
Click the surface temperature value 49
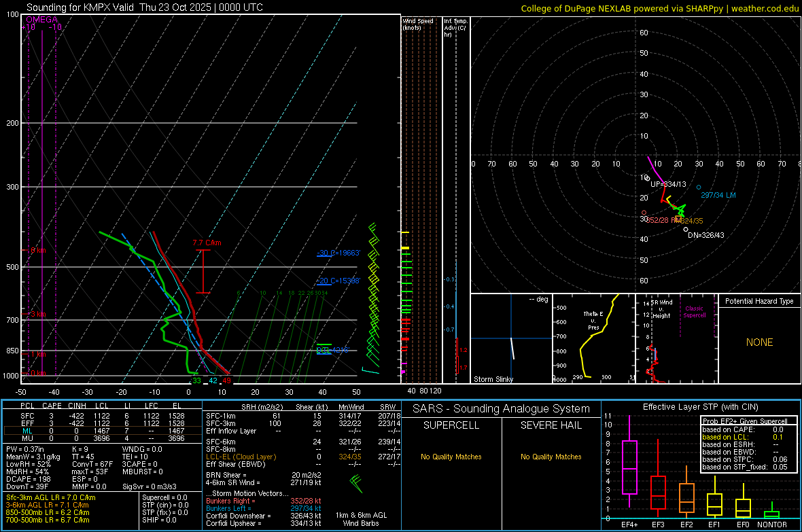click(x=226, y=380)
